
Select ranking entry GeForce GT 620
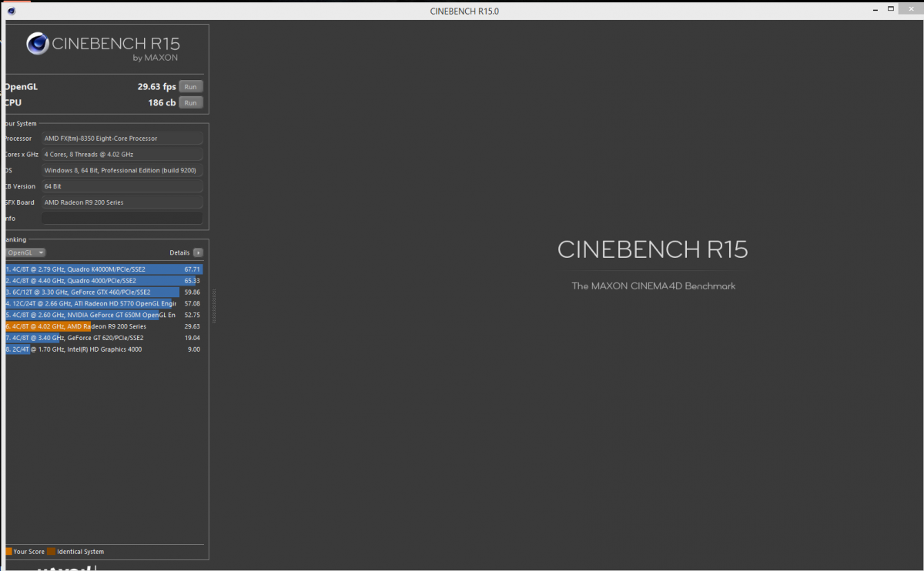[103, 338]
